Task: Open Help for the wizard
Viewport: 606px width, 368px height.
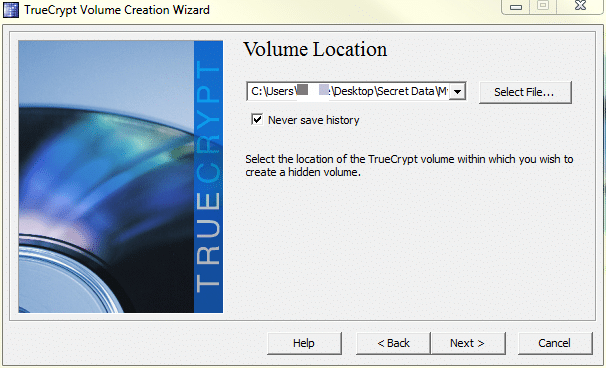Action: 304,343
